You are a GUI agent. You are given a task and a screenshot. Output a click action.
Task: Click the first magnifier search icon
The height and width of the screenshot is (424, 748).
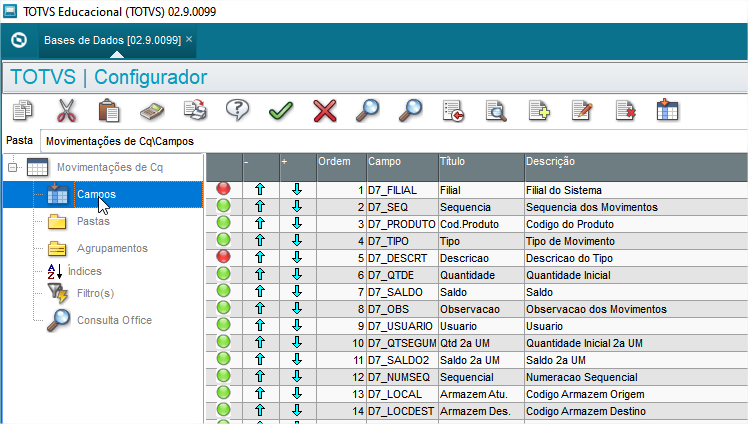[367, 110]
